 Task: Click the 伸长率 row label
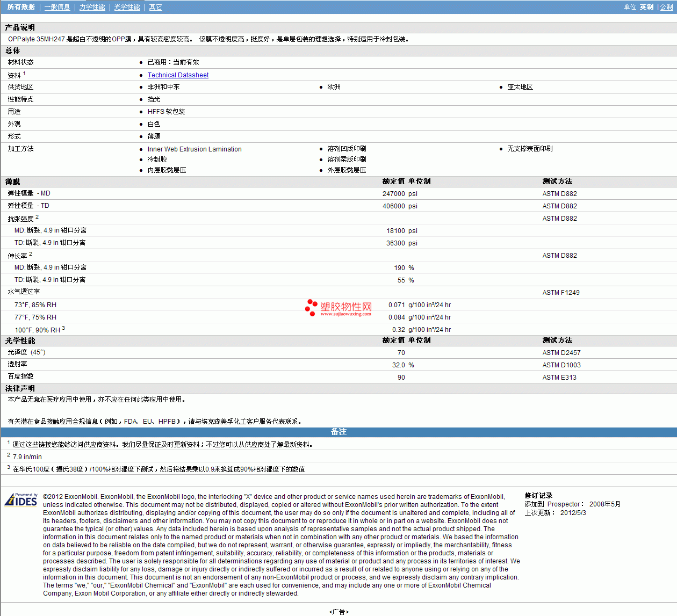coord(17,256)
